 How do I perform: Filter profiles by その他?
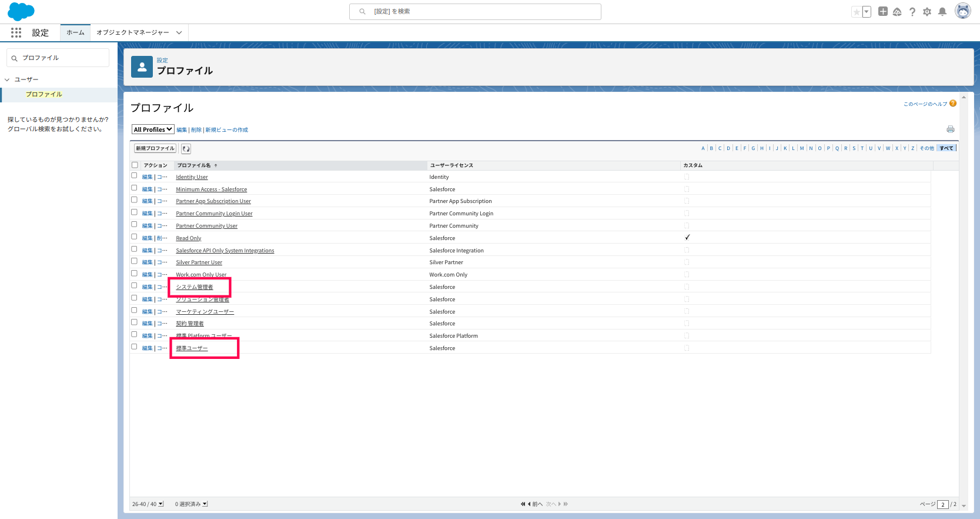(927, 148)
